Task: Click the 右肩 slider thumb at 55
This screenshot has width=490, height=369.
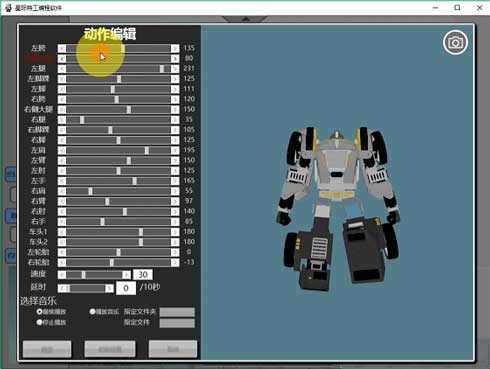Action: point(90,191)
